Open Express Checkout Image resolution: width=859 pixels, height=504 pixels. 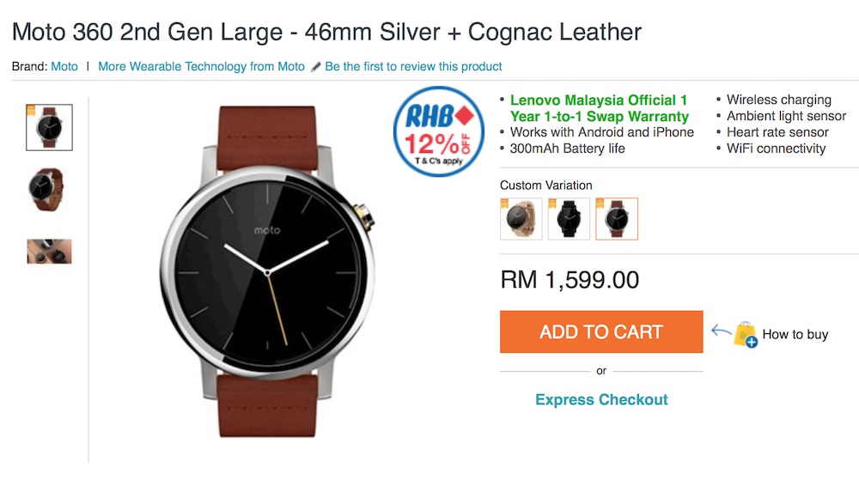601,399
